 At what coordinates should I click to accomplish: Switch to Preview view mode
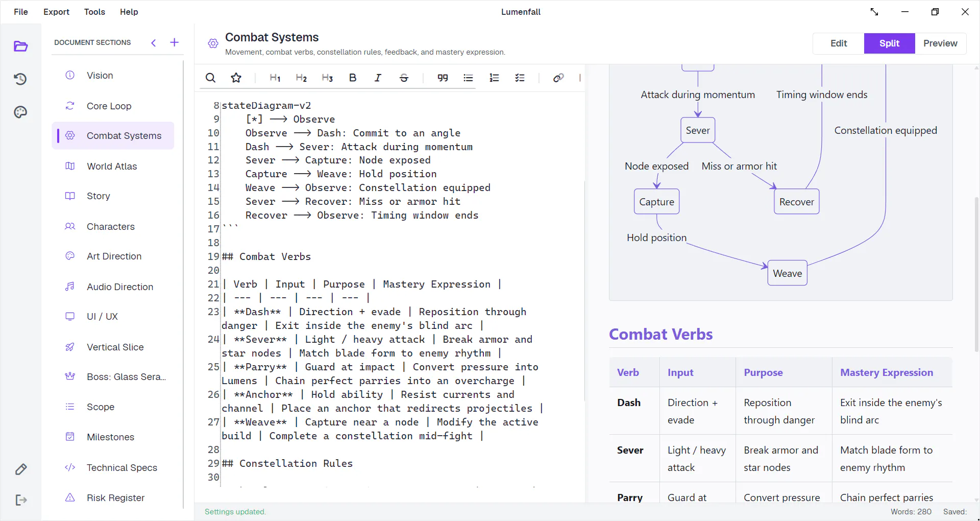(940, 43)
